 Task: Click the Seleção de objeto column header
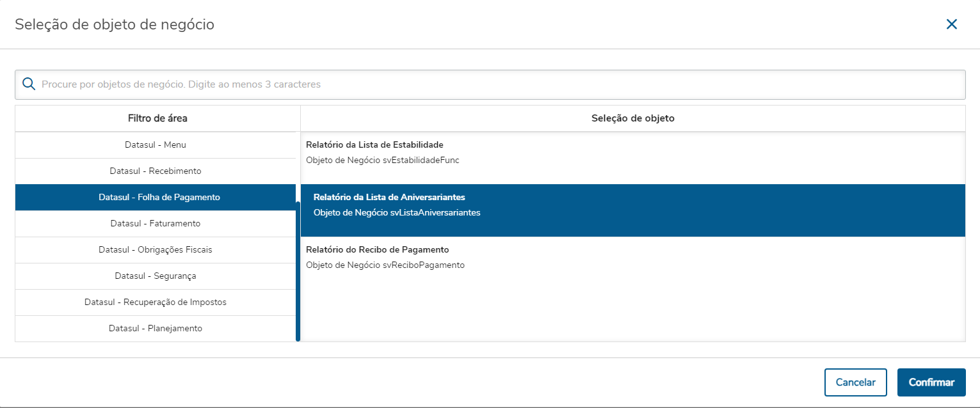tap(632, 118)
